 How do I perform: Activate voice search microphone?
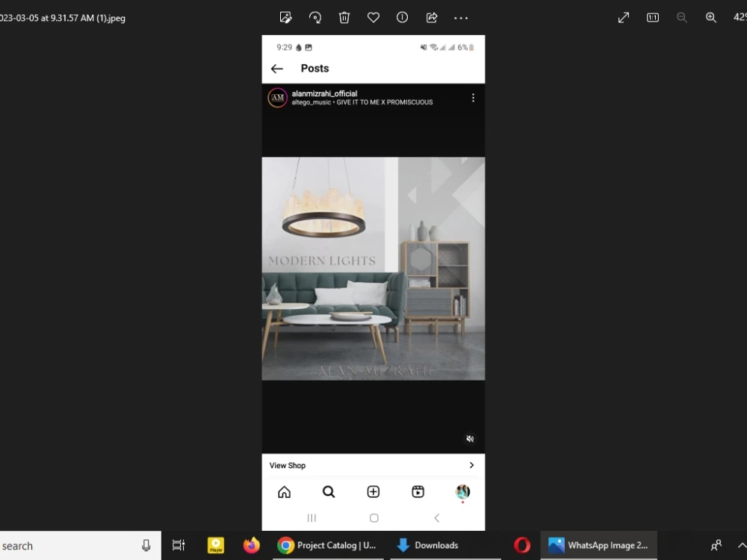146,546
